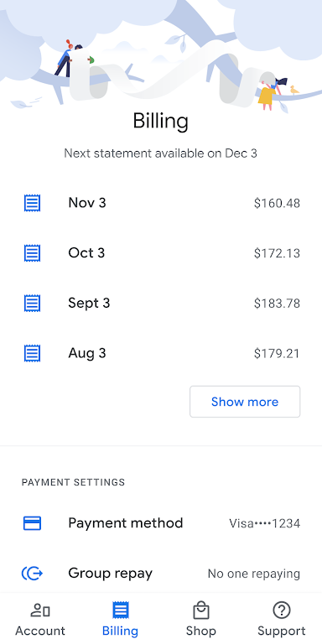Viewport: 322px width, 644px height.
Task: Open the Payment method setting
Action: click(x=161, y=523)
